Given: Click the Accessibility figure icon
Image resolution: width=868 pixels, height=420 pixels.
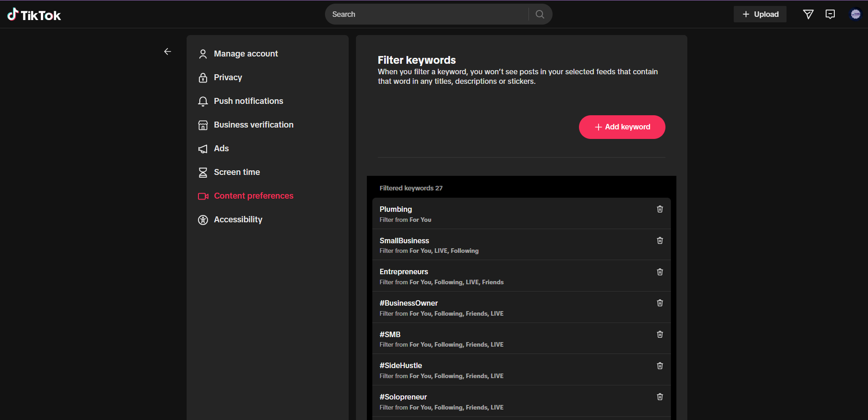Looking at the screenshot, I should point(203,220).
